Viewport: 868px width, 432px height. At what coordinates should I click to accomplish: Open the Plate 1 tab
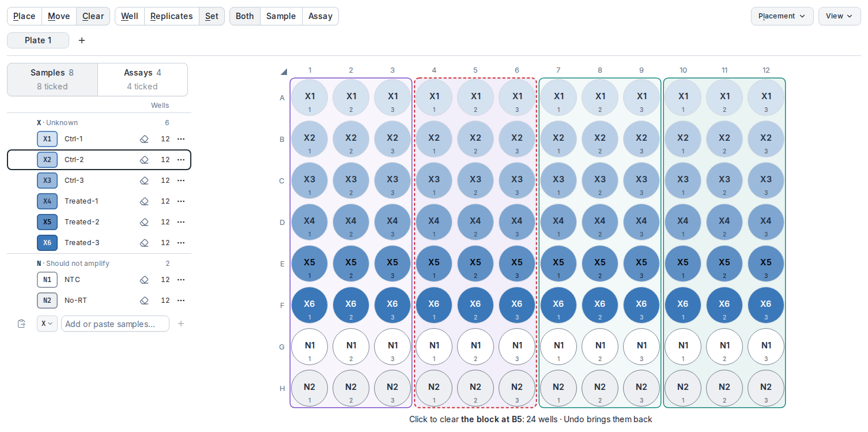coord(38,40)
